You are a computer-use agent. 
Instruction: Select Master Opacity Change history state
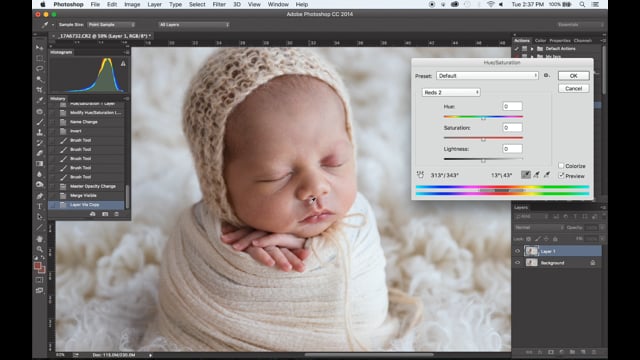(87, 186)
